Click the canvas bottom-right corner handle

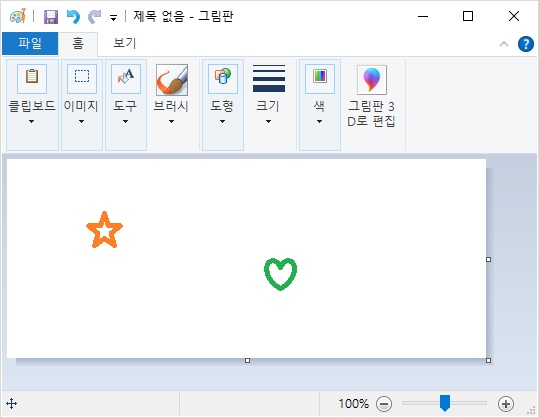488,360
